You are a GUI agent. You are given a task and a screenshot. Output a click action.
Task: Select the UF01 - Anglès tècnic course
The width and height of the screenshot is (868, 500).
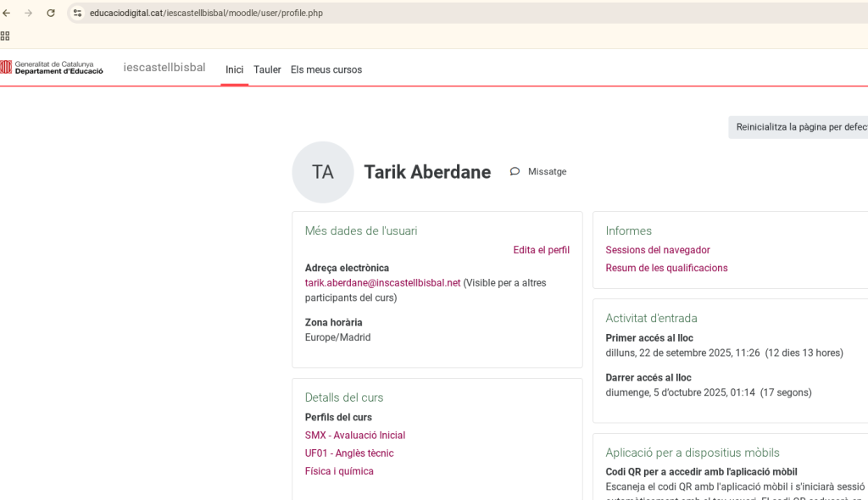point(349,453)
